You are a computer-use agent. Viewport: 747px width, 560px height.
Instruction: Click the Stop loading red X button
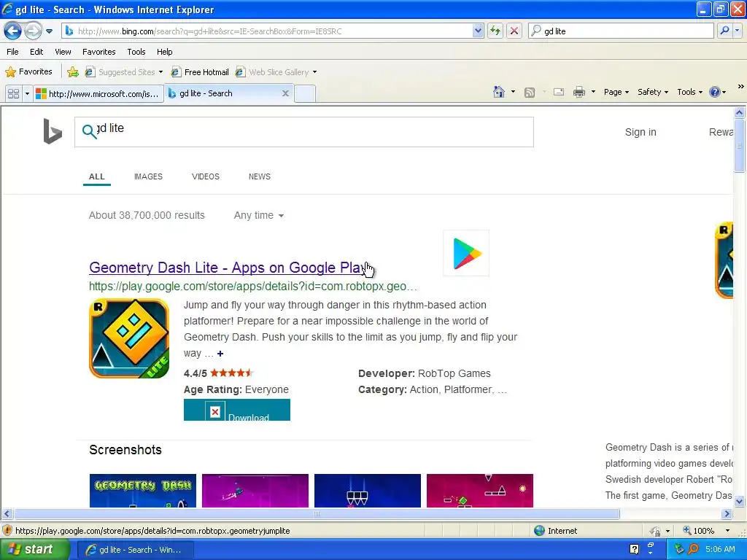(514, 31)
